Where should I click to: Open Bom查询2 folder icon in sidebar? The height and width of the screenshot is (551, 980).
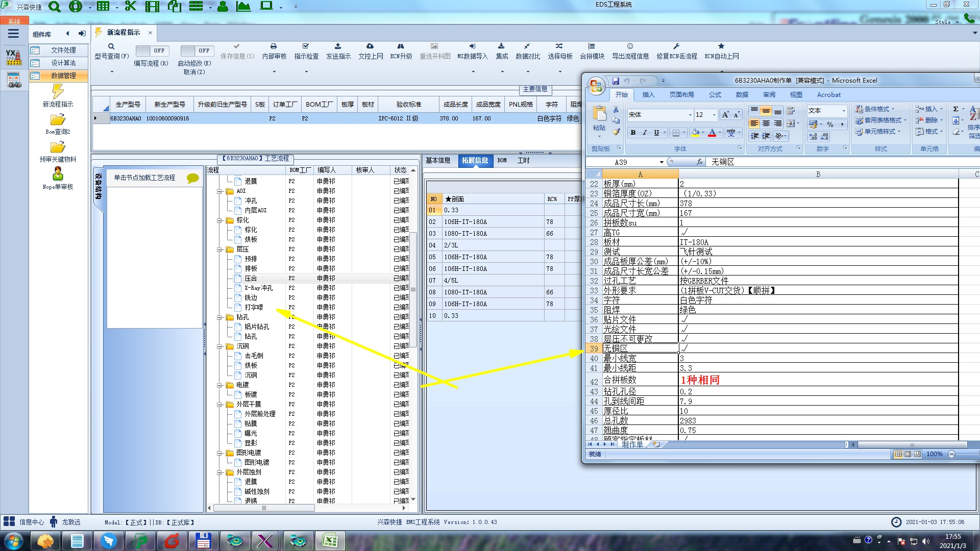click(x=58, y=120)
